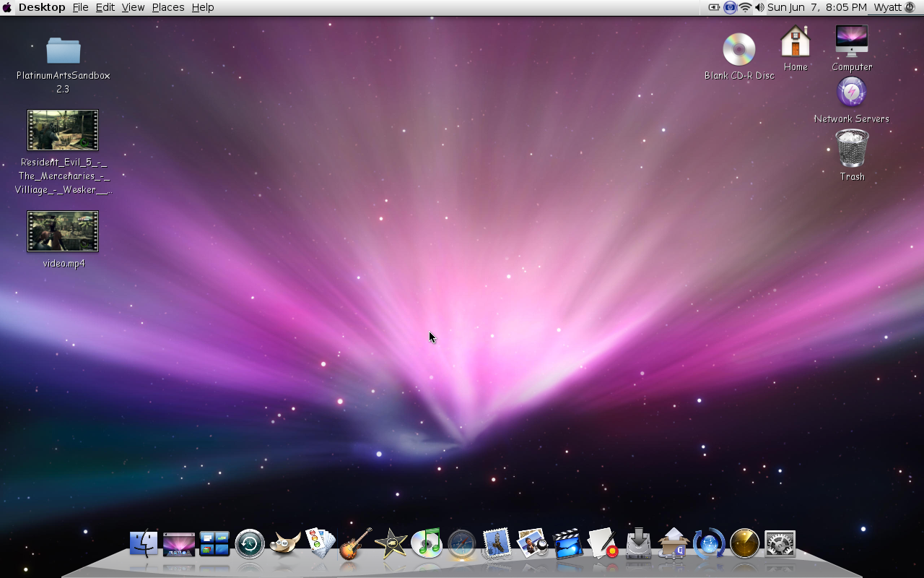
Task: Open the Help menu
Action: 203,7
